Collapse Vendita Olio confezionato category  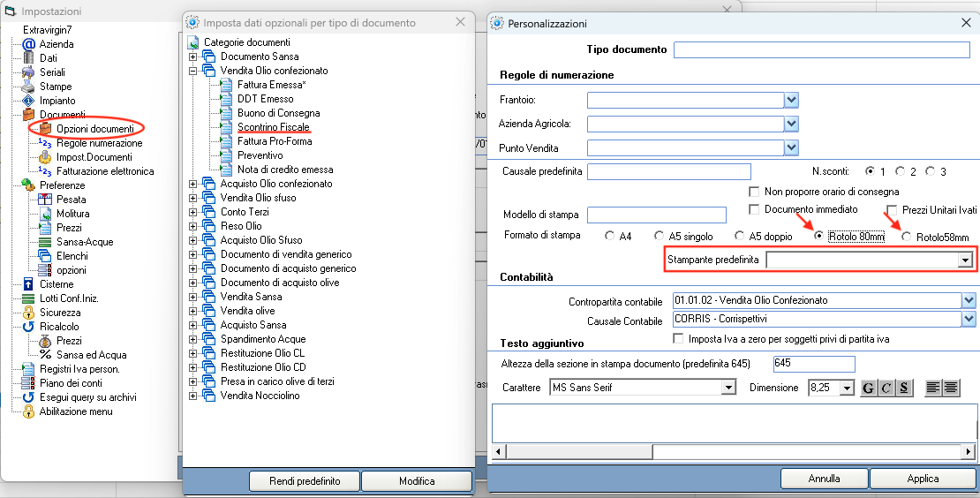pyautogui.click(x=192, y=71)
